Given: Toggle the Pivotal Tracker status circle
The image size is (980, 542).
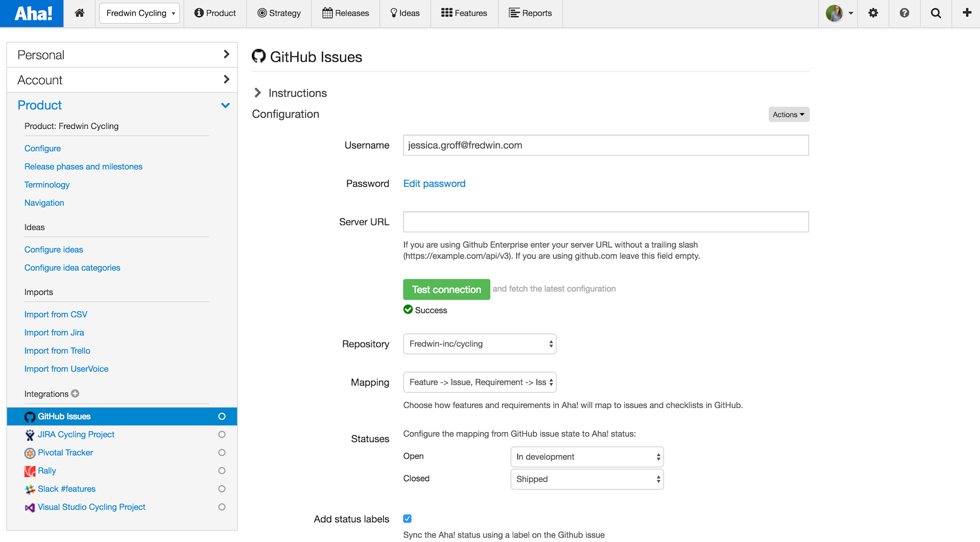Looking at the screenshot, I should tap(222, 453).
